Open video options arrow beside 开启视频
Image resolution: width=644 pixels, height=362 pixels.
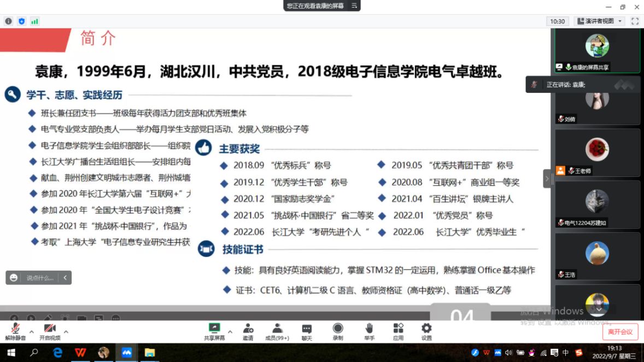[66, 331]
